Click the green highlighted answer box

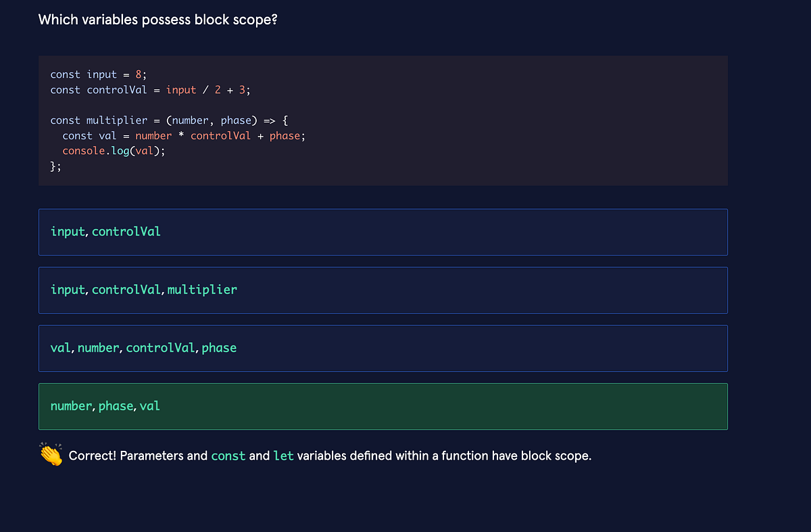coord(383,406)
